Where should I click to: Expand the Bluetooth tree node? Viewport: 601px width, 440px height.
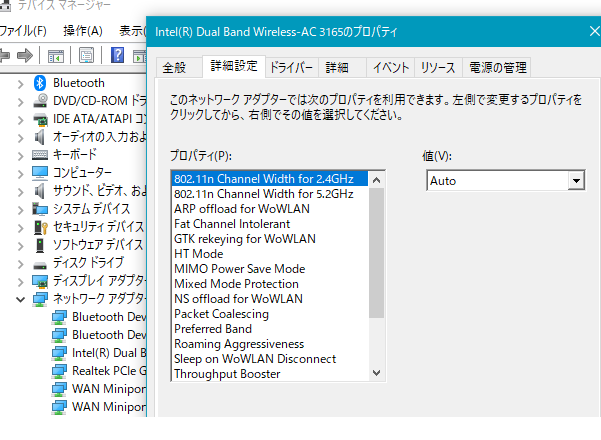21,84
